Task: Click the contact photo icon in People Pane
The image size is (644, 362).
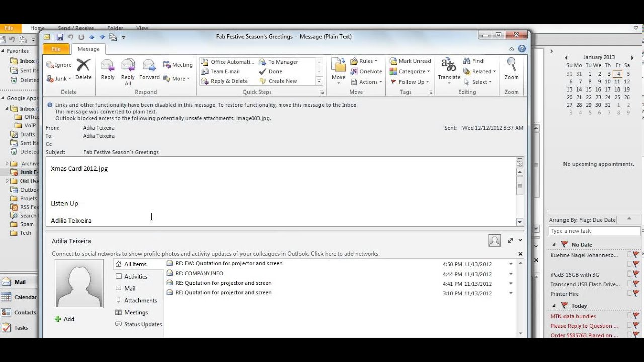Action: click(495, 241)
